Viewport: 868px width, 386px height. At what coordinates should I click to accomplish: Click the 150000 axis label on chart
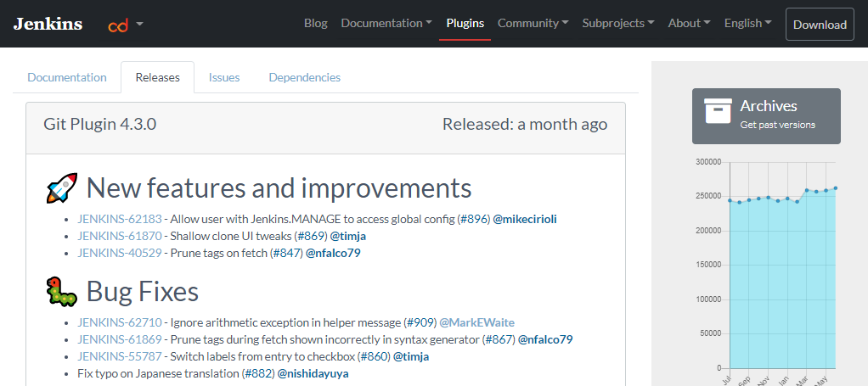pyautogui.click(x=708, y=265)
